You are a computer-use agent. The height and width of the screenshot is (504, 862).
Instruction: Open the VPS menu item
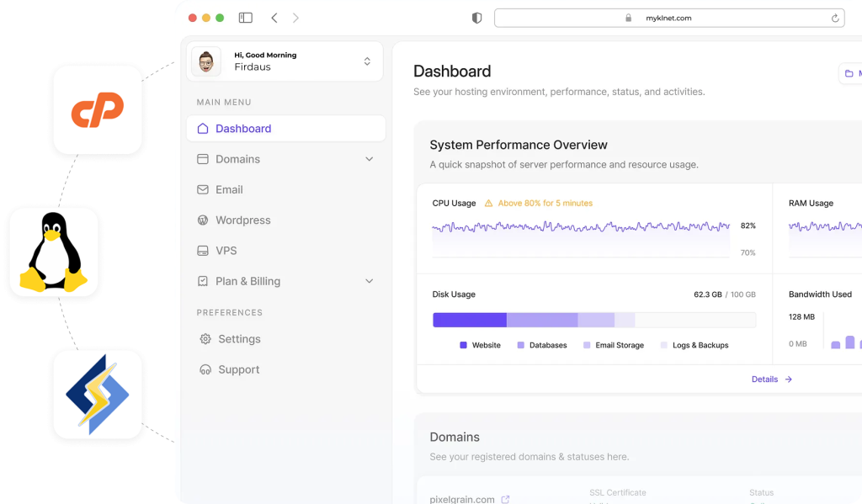286,251
